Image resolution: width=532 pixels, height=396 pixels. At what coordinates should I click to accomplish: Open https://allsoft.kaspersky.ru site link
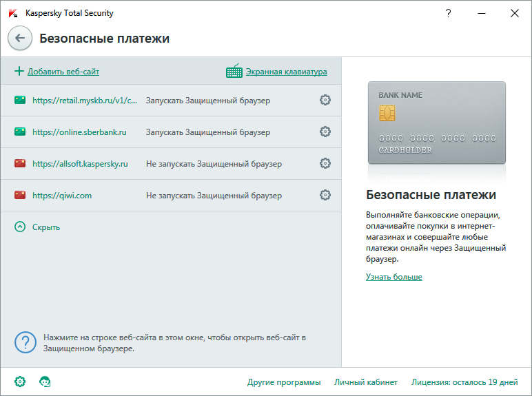click(x=80, y=164)
